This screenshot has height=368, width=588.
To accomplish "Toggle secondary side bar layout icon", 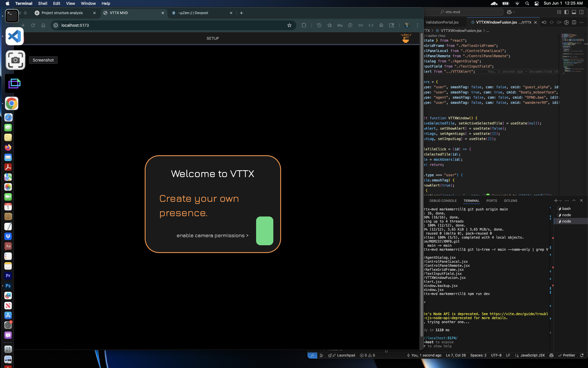I will (x=581, y=12).
